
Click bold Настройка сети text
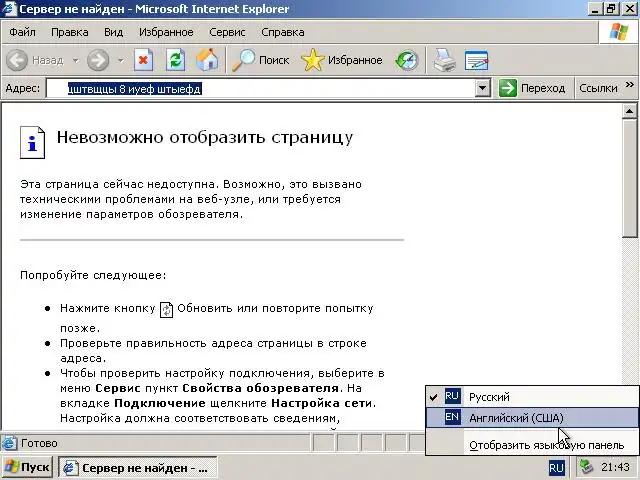click(322, 403)
